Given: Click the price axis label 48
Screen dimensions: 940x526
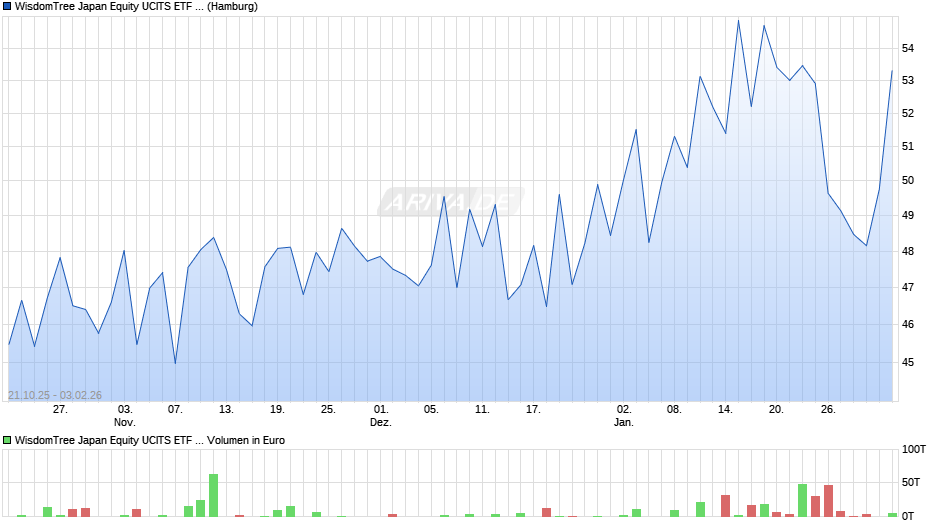Looking at the screenshot, I should pyautogui.click(x=908, y=251).
